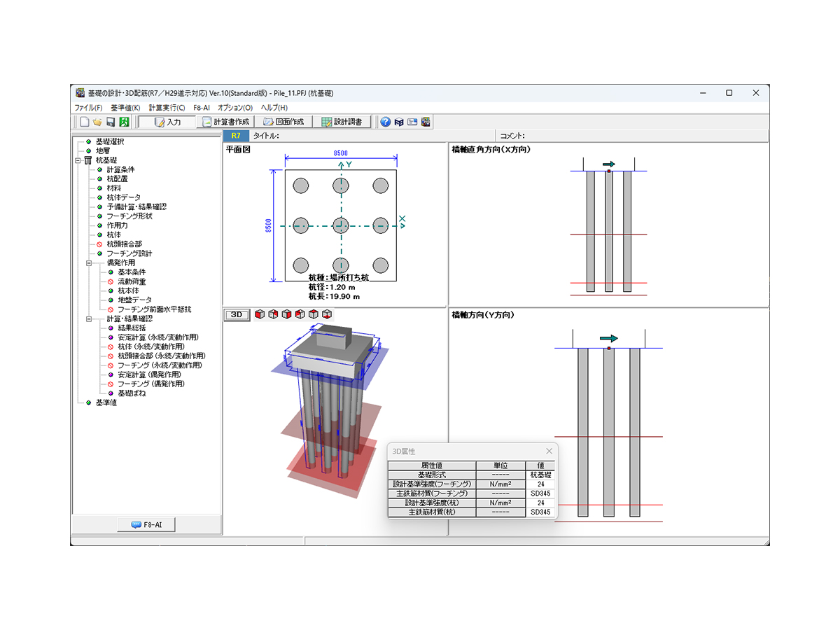Close the 3D属性 popup window

click(x=549, y=451)
